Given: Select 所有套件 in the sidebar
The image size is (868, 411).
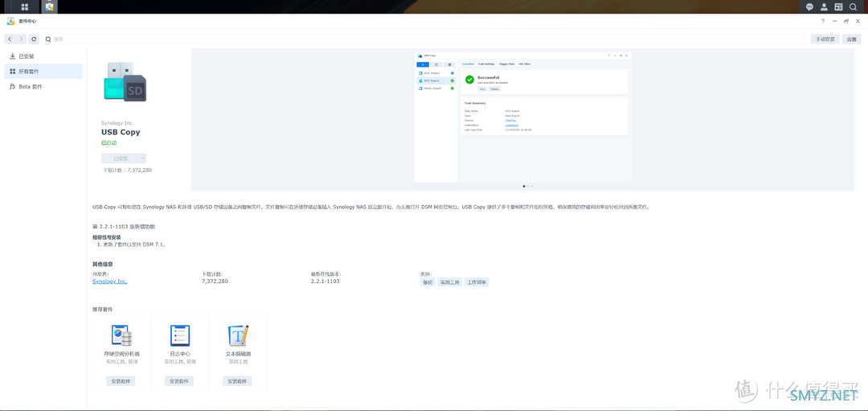Looking at the screenshot, I should tap(43, 72).
